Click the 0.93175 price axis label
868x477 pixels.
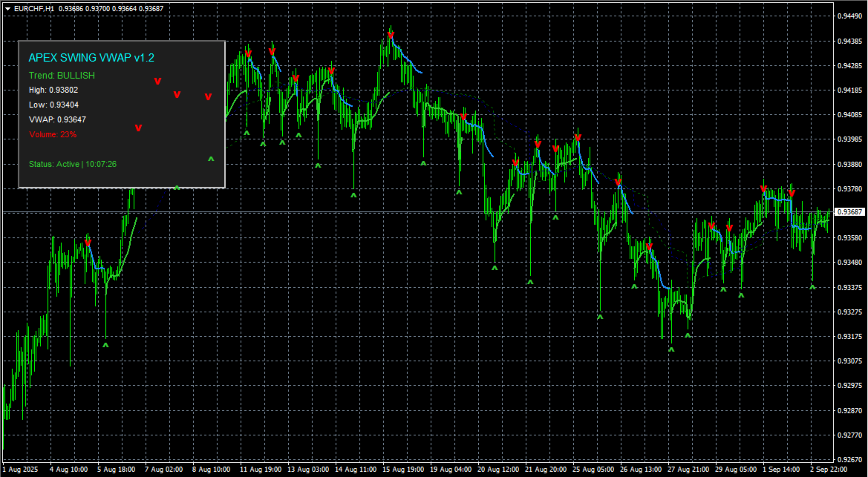[x=851, y=337]
